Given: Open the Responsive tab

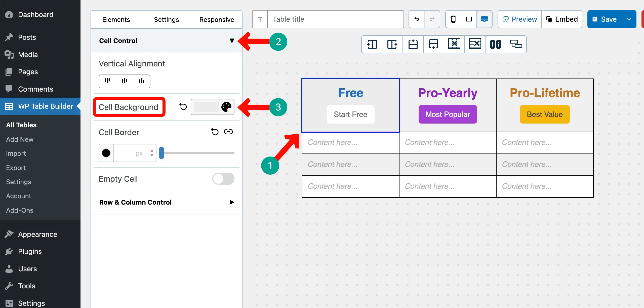Looking at the screenshot, I should click(217, 20).
